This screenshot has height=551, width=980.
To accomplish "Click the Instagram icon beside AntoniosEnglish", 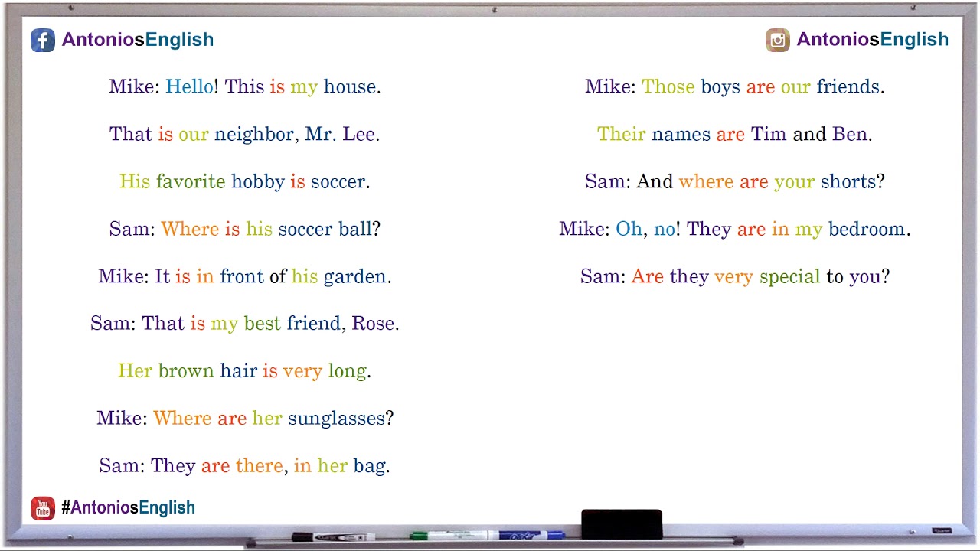I will [777, 40].
